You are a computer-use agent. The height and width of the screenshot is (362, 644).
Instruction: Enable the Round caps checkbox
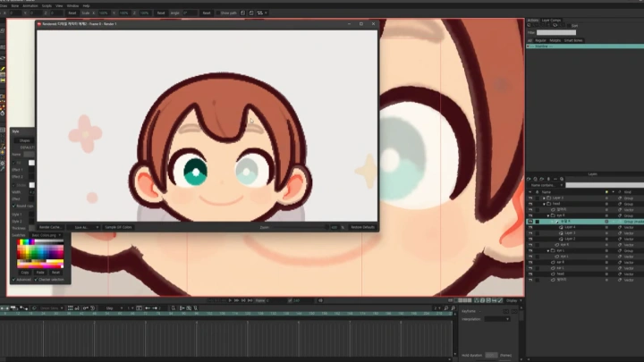point(13,206)
